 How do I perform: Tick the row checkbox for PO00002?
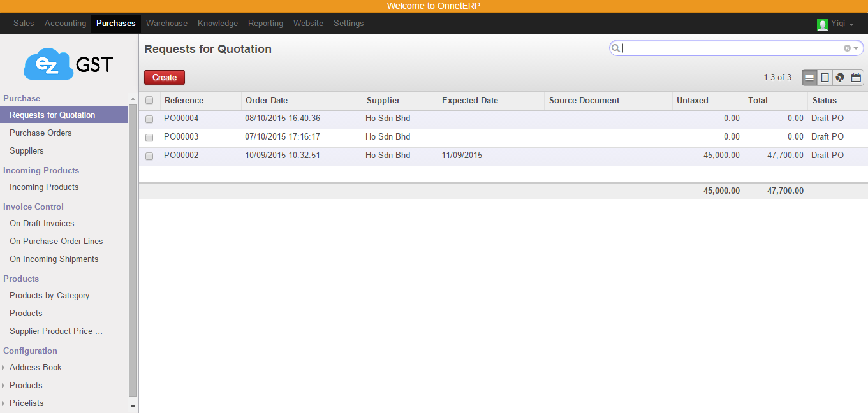pyautogui.click(x=149, y=156)
